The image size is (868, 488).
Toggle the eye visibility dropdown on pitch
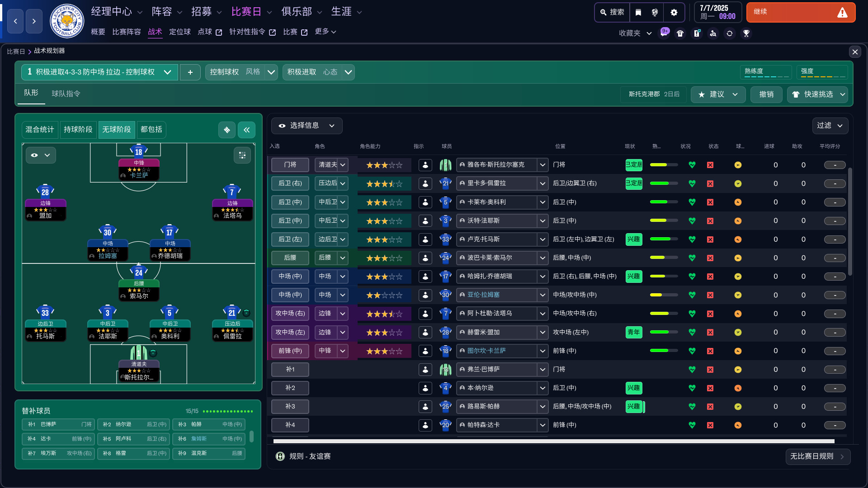(41, 155)
